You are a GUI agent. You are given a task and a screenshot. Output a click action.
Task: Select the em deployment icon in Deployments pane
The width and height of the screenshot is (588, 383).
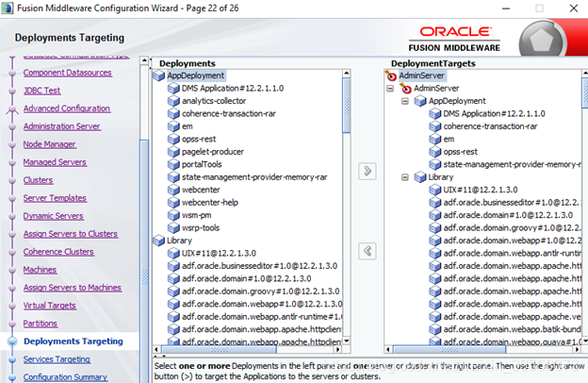coord(173,126)
